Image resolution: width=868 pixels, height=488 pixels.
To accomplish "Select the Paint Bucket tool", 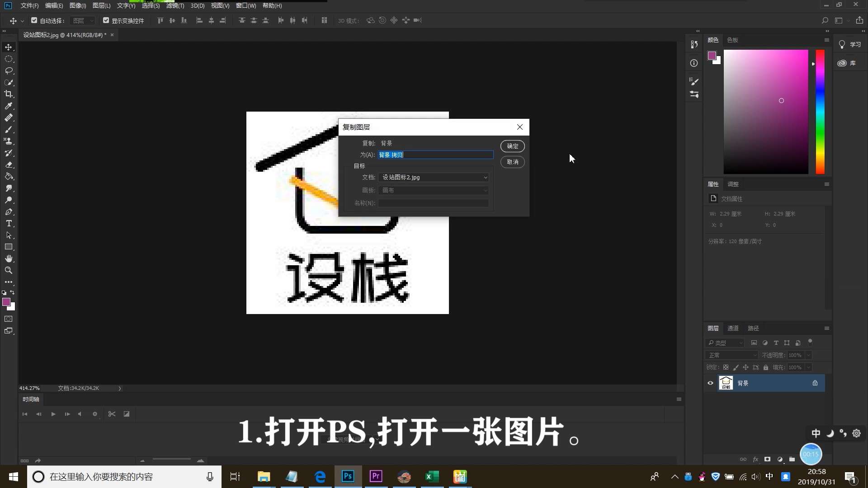I will [9, 177].
